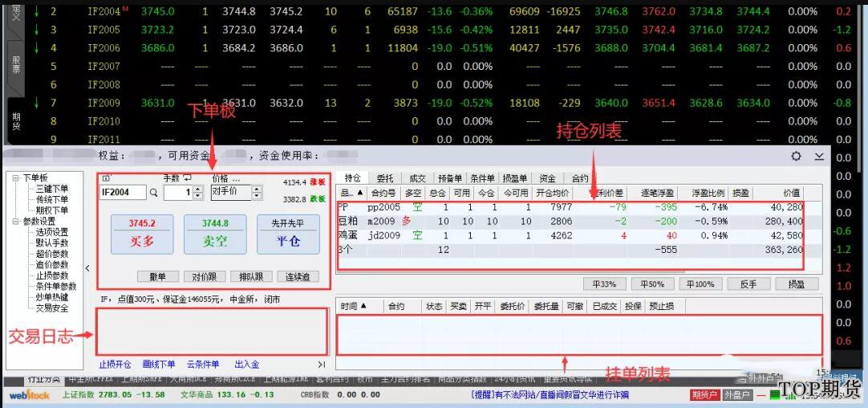Collapse the 下单板 tree node
This screenshot has width=868, height=408.
click(15, 178)
